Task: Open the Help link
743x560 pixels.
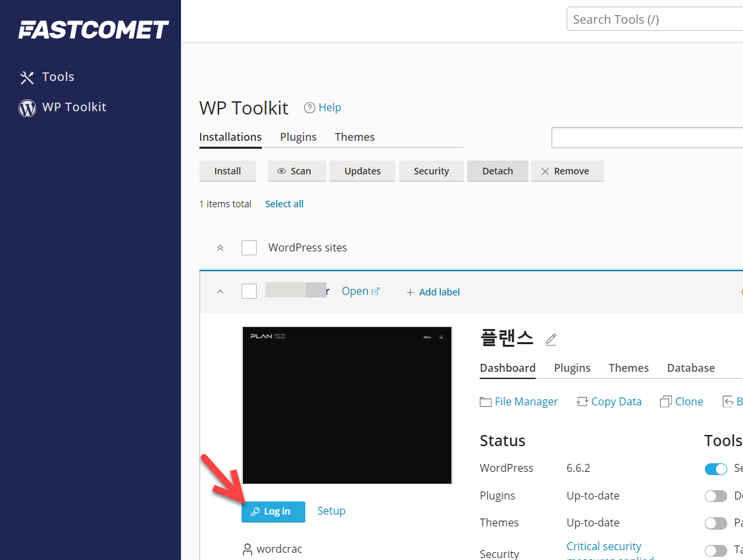Action: [329, 107]
